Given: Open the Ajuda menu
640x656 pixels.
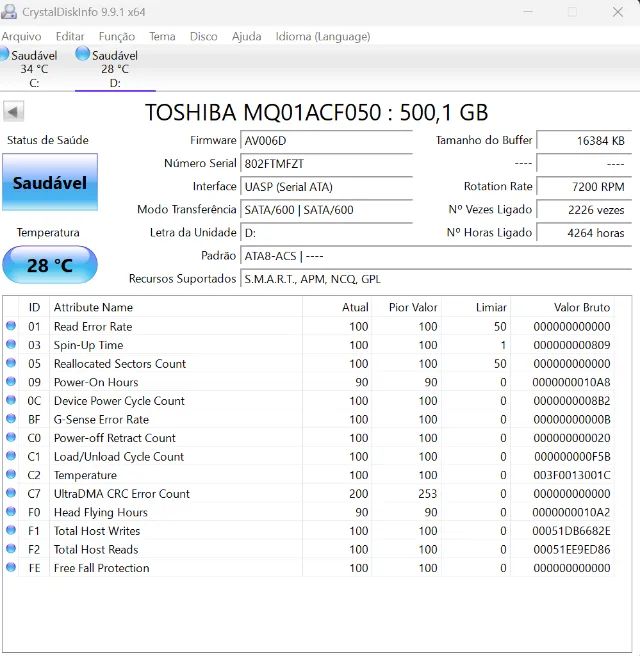Looking at the screenshot, I should tap(247, 36).
